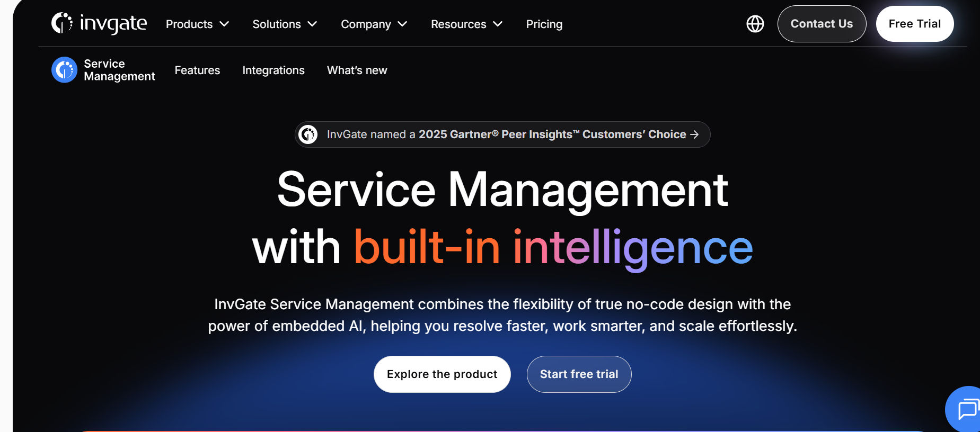Click Explore the product button
The width and height of the screenshot is (980, 432).
coord(442,374)
